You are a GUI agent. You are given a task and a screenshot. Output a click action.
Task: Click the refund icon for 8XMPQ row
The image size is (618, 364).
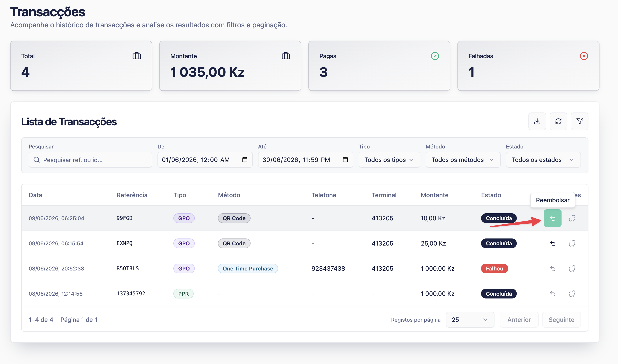point(552,243)
